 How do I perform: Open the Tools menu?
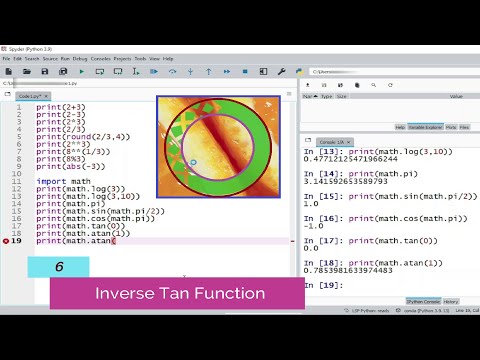coord(140,59)
